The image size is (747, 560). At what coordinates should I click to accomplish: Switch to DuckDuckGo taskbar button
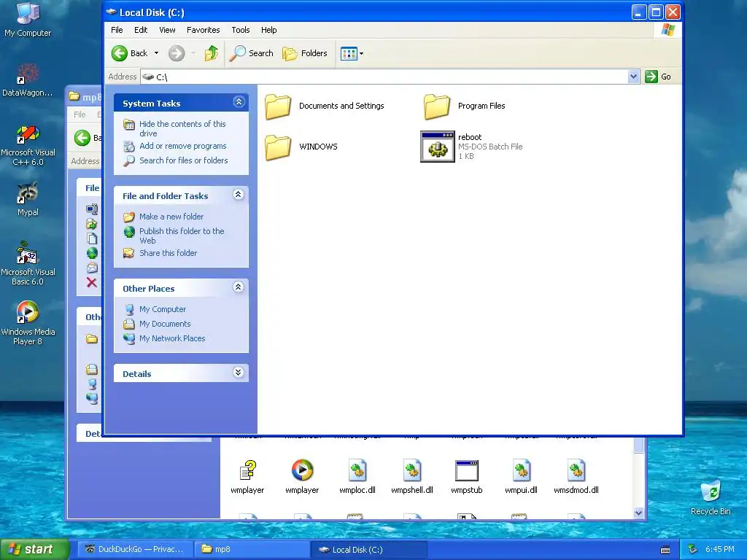point(135,550)
